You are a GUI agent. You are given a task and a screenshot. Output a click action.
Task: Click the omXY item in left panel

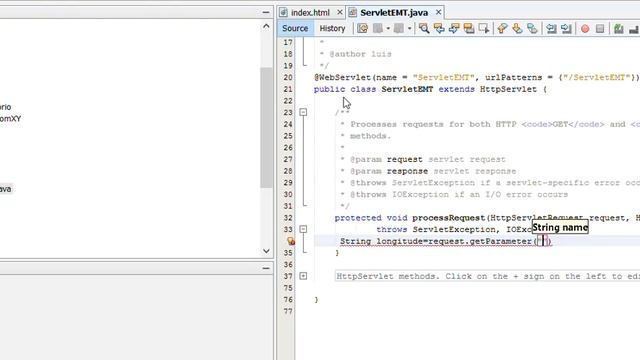coord(11,119)
